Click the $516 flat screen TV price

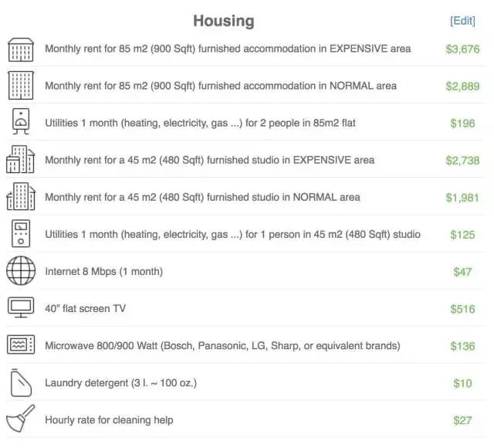coord(462,309)
